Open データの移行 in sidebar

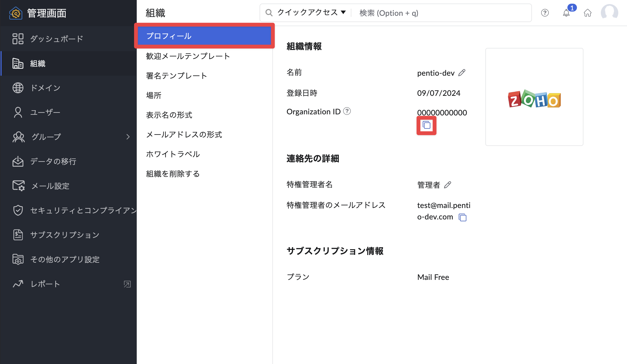click(68, 161)
